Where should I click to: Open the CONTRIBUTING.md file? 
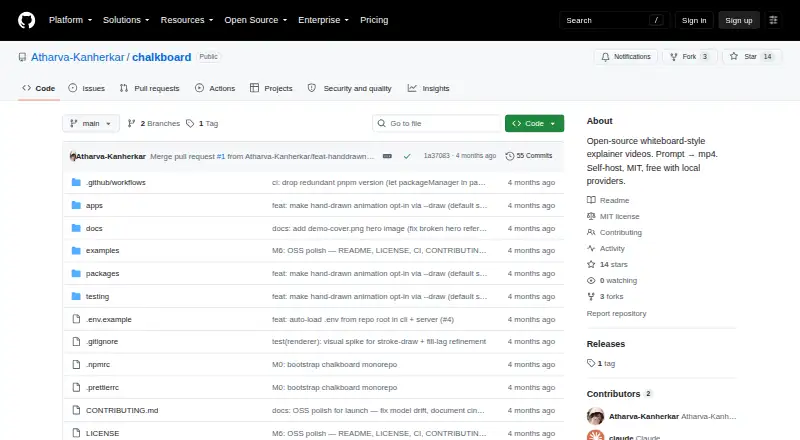122,410
